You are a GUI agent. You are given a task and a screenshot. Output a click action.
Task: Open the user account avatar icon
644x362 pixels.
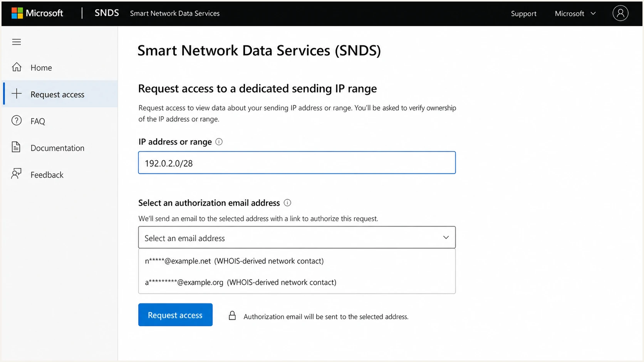pyautogui.click(x=620, y=13)
